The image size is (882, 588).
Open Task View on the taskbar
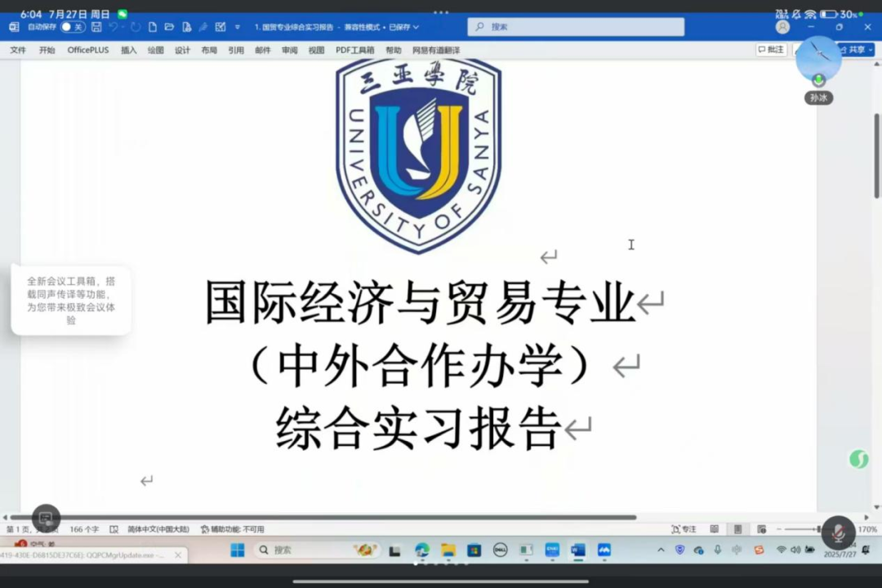pyautogui.click(x=394, y=550)
